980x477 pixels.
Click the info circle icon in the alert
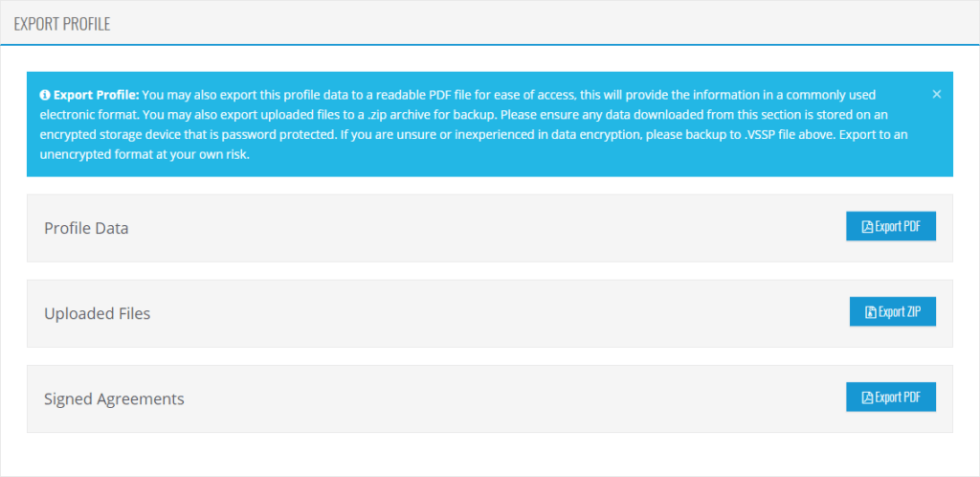tap(44, 96)
